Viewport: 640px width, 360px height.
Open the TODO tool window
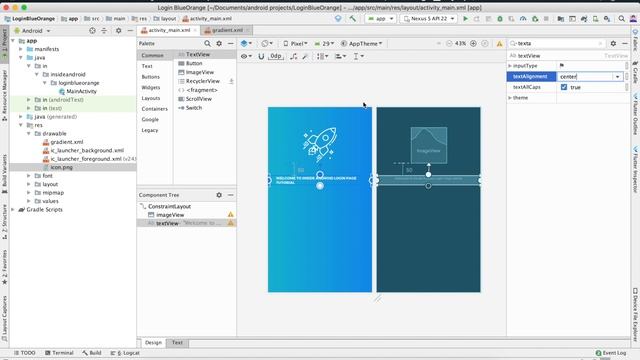click(24, 353)
